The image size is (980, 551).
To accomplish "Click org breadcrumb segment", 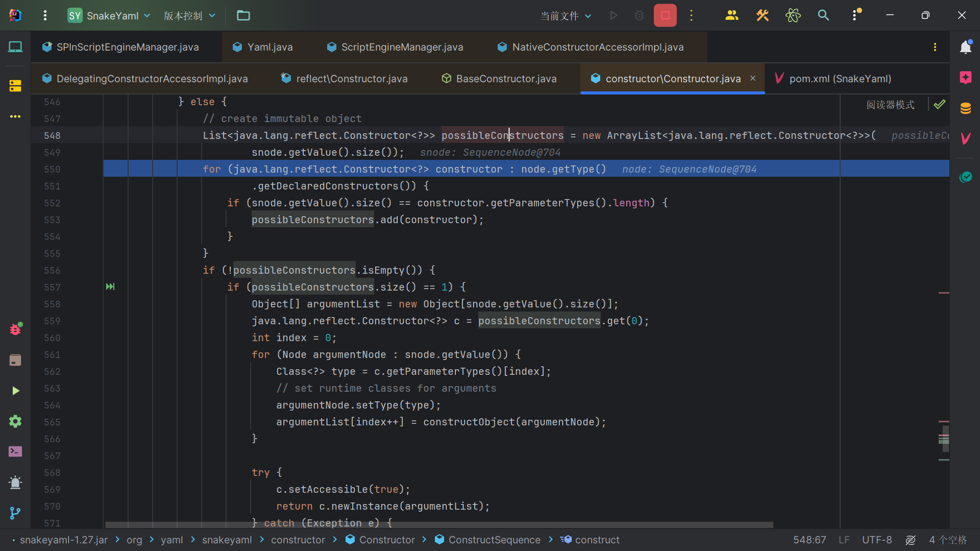I will click(134, 540).
